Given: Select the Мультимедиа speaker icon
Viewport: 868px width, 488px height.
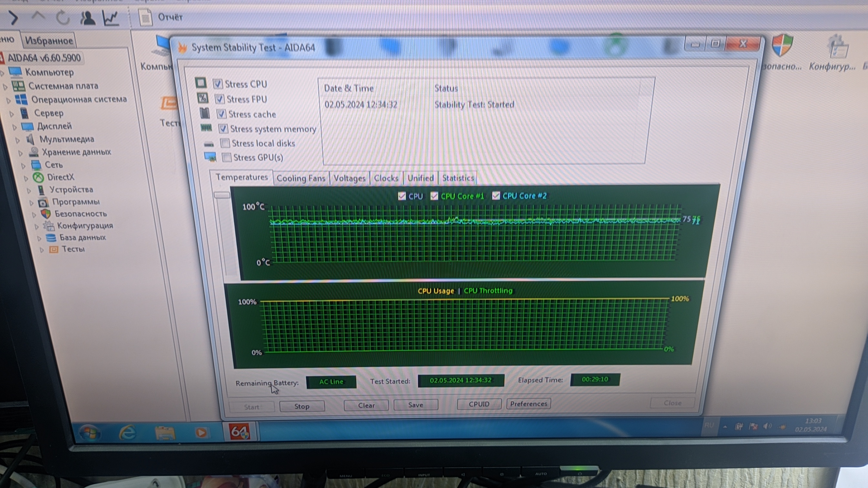Looking at the screenshot, I should (x=30, y=139).
